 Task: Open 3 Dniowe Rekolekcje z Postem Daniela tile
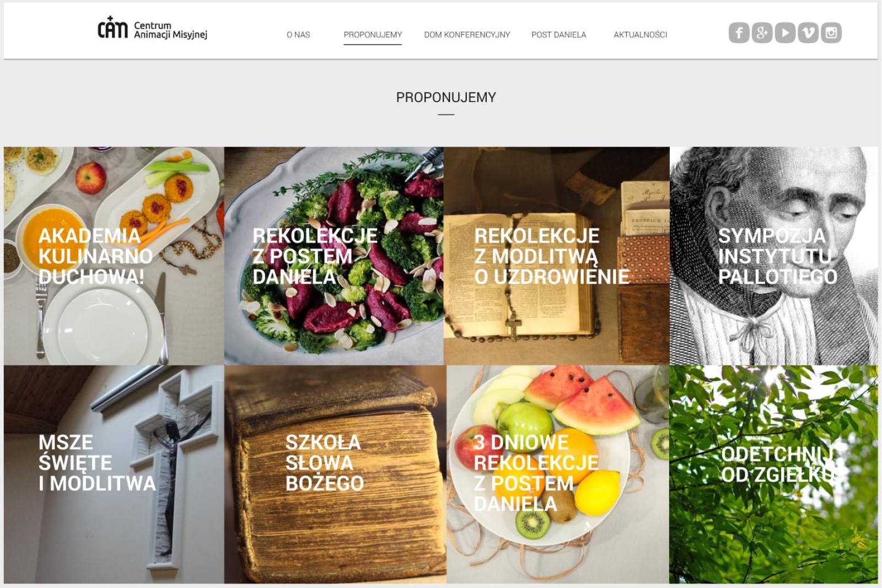[558, 474]
